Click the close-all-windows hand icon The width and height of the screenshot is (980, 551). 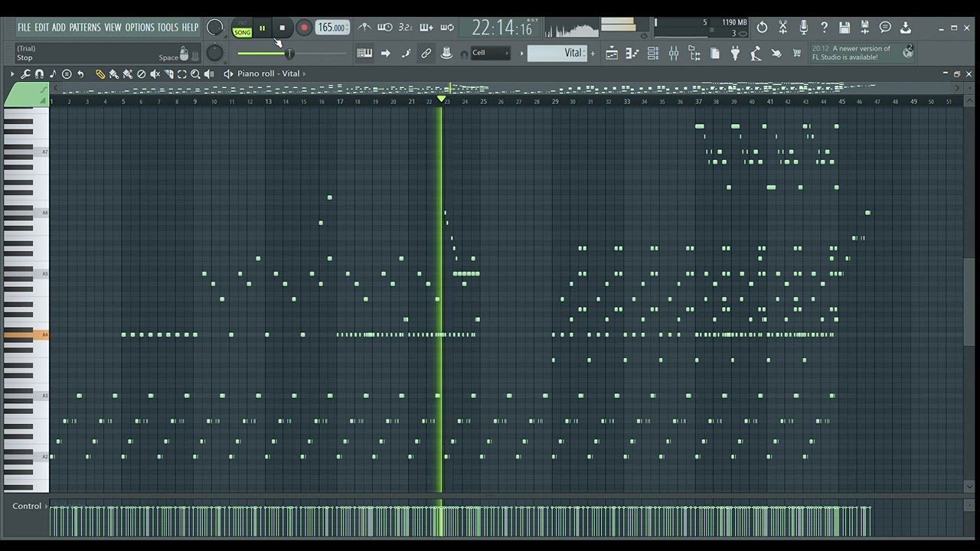click(776, 53)
